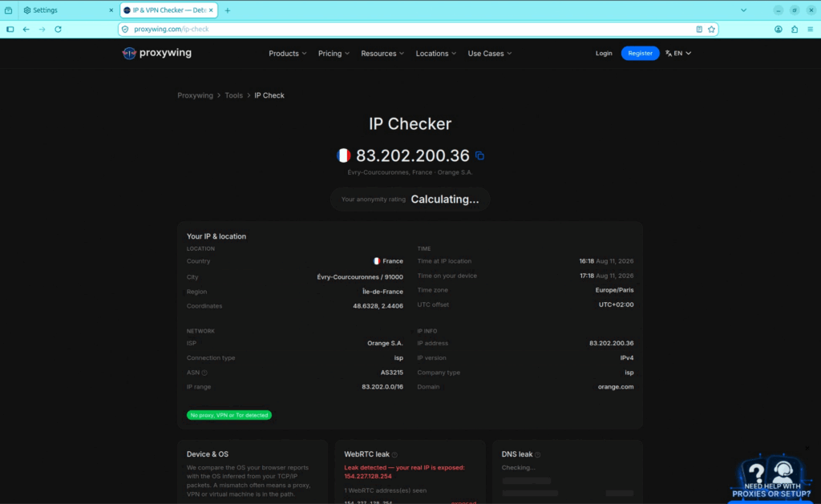Click the IP range '83.202.0.0/16'
Screen dimensions: 821x504
pyautogui.click(x=382, y=387)
